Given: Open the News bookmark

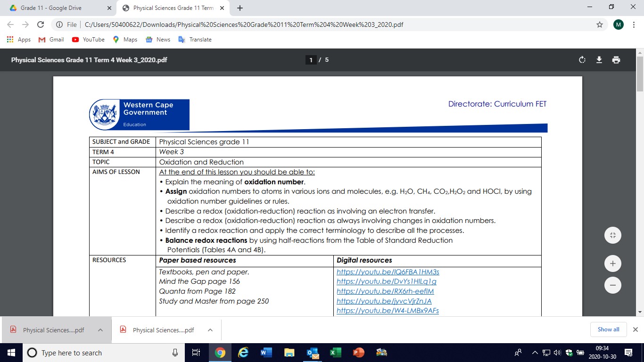Looking at the screenshot, I should [158, 40].
